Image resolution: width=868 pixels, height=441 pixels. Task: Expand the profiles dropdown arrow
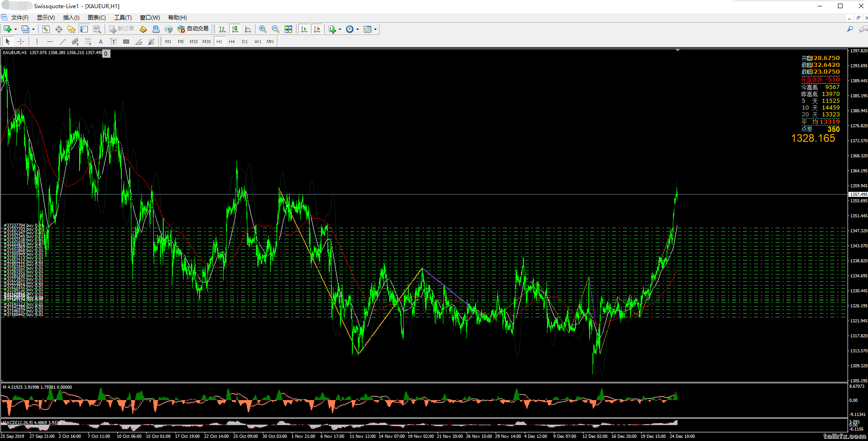click(x=33, y=29)
